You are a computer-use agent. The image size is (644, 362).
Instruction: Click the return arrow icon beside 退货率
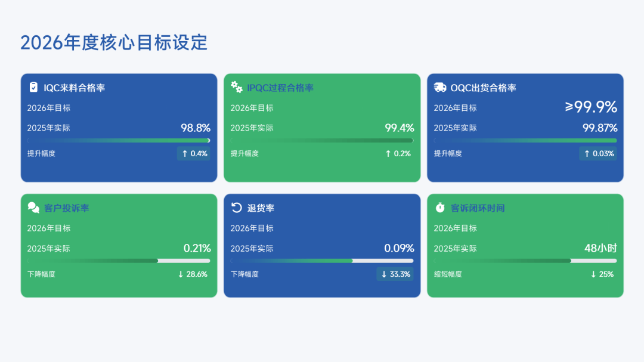(237, 208)
